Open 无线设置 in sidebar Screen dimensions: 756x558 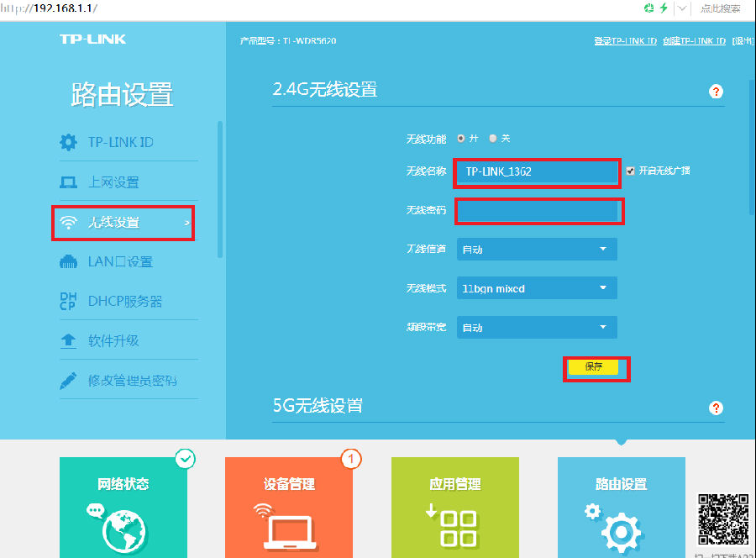tap(123, 223)
